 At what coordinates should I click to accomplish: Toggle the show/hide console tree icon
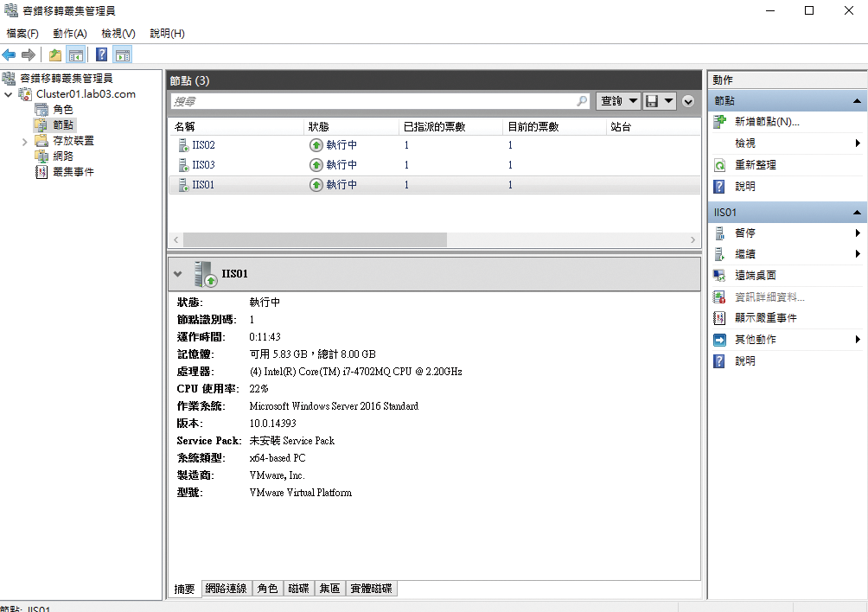75,54
